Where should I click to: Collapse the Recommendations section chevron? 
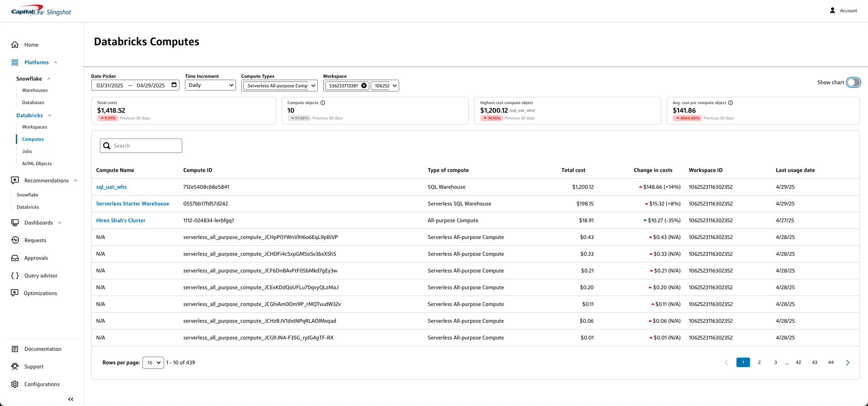[x=75, y=181]
